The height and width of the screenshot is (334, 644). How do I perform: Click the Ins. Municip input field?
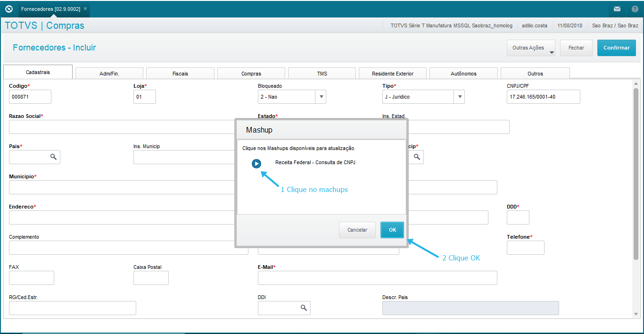184,157
